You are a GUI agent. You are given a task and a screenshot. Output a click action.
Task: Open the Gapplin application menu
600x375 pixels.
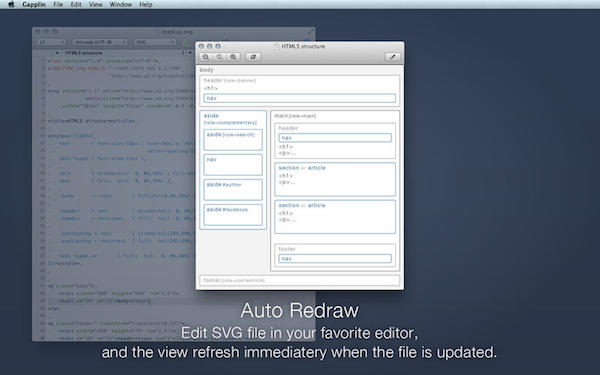point(34,5)
